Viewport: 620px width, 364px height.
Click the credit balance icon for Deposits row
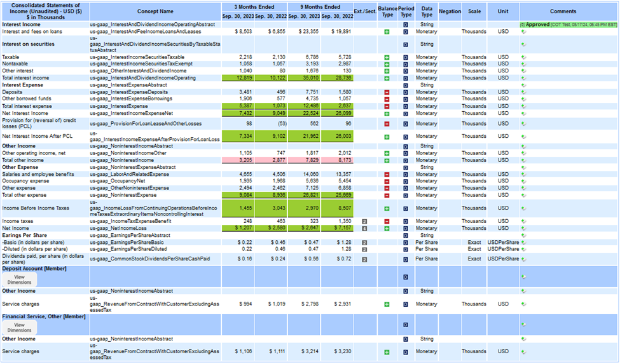[x=387, y=92]
